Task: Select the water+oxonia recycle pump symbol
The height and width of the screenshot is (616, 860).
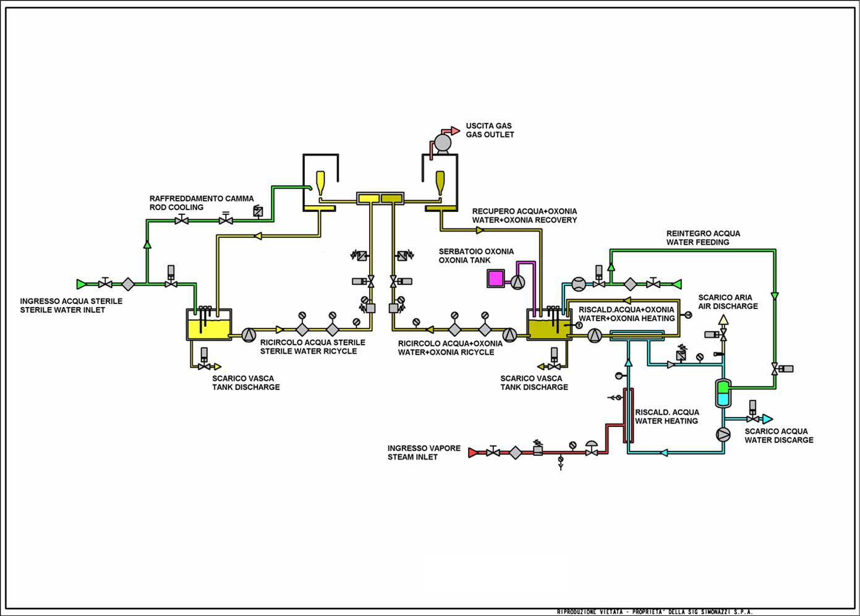Action: coord(509,335)
